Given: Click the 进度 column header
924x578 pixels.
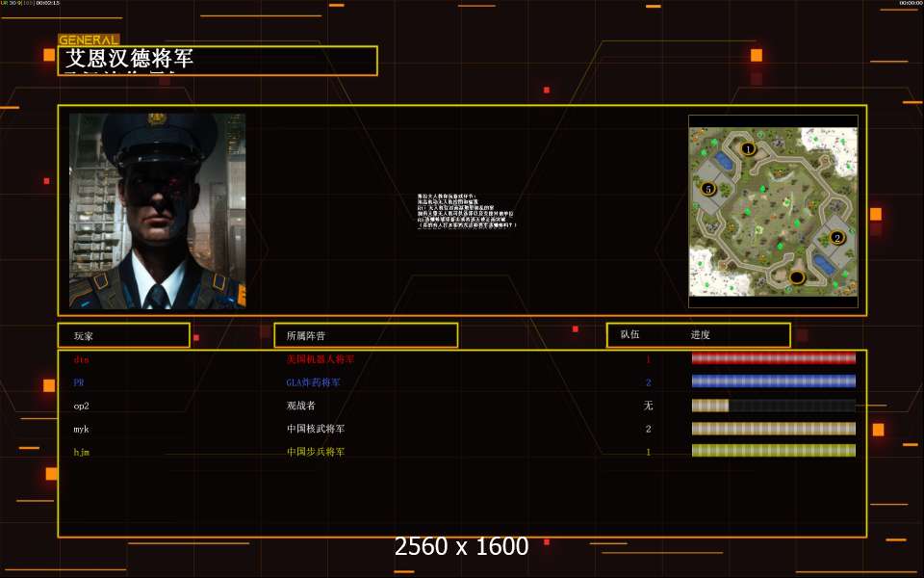Looking at the screenshot, I should 700,335.
